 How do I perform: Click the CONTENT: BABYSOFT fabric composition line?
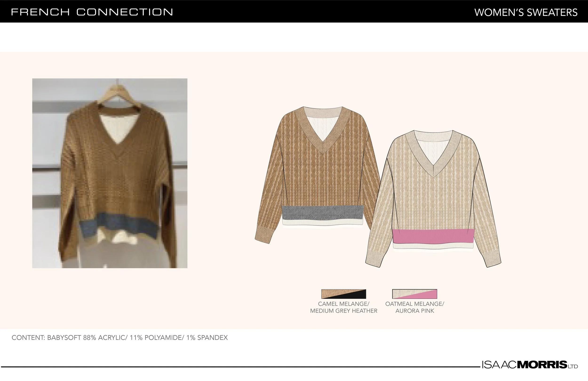point(119,338)
